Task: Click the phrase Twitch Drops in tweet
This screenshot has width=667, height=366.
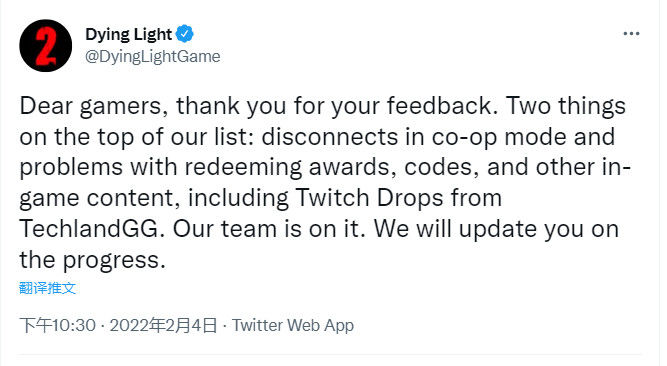Action: [x=370, y=198]
